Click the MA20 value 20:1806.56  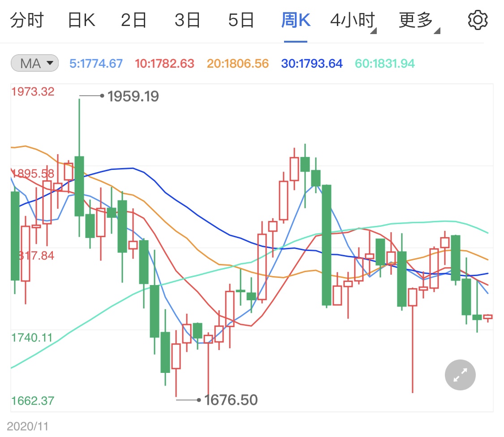pyautogui.click(x=237, y=63)
